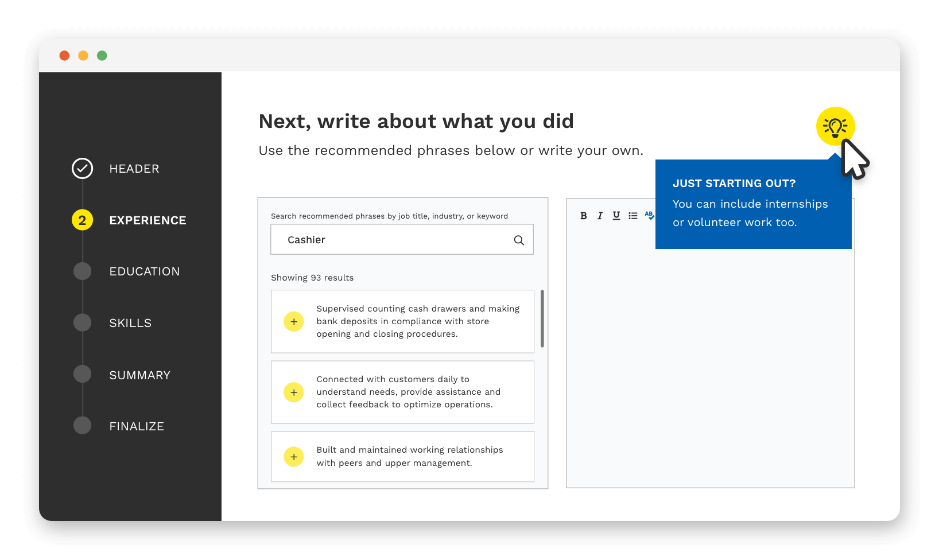Viewport: 939px width, 560px height.
Task: Run the spell check tool
Action: coord(649,216)
